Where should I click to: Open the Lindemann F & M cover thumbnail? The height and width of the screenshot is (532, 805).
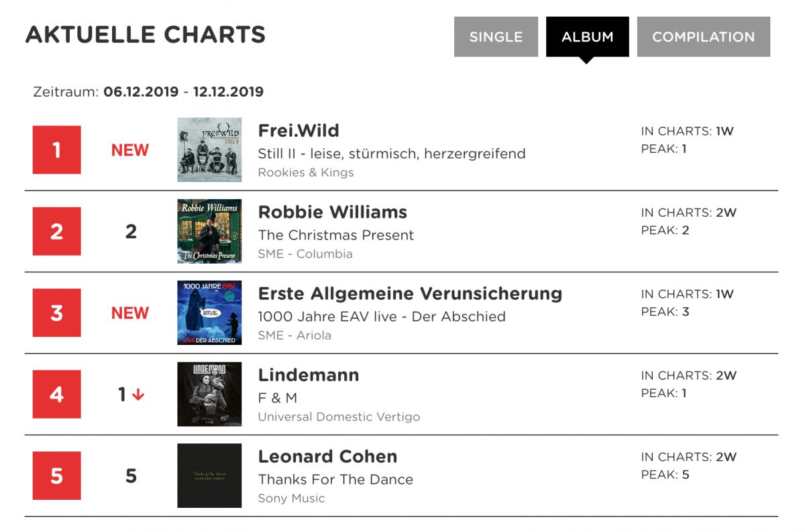point(209,394)
